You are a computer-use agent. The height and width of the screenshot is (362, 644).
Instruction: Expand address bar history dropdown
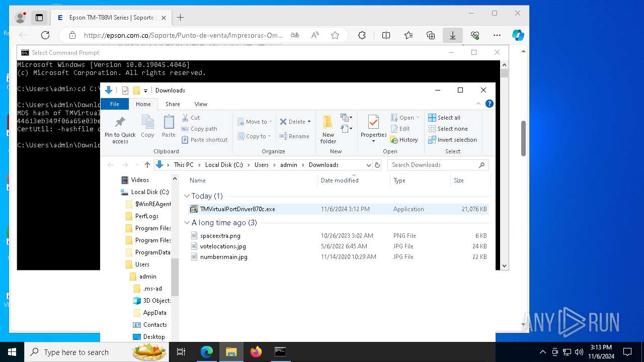(x=368, y=165)
